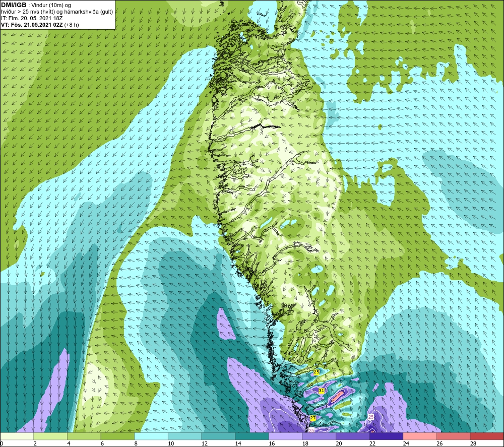Click the 'IT: Fim. 20. 05. 2021 18Z' line

[32, 18]
